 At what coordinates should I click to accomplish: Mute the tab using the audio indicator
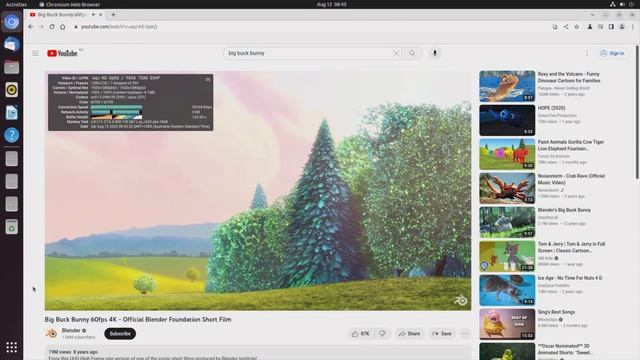[93, 15]
